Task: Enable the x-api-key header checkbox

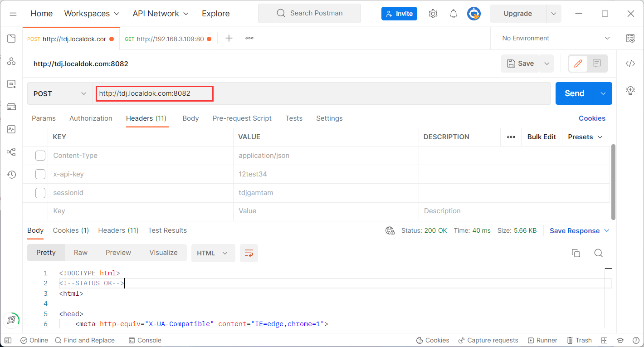Action: pos(40,174)
